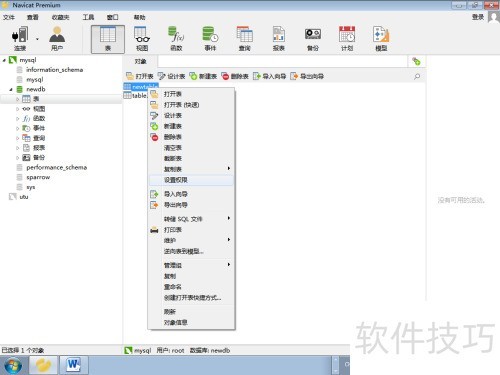The height and width of the screenshot is (375, 500).
Task: Choose 打开表 from the context menu
Action: coord(191,94)
